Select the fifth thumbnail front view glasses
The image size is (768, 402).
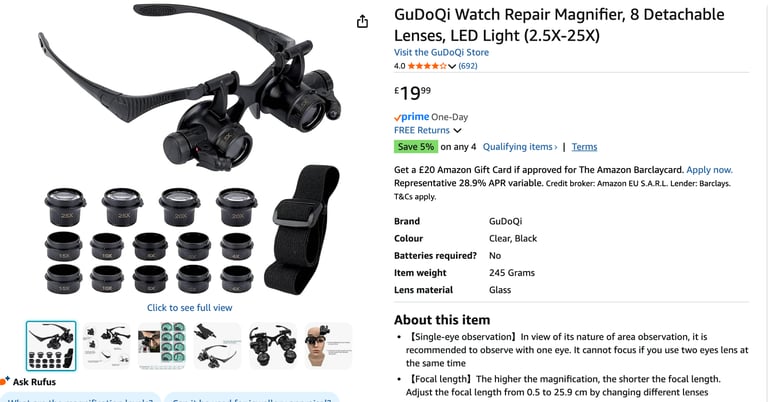273,346
